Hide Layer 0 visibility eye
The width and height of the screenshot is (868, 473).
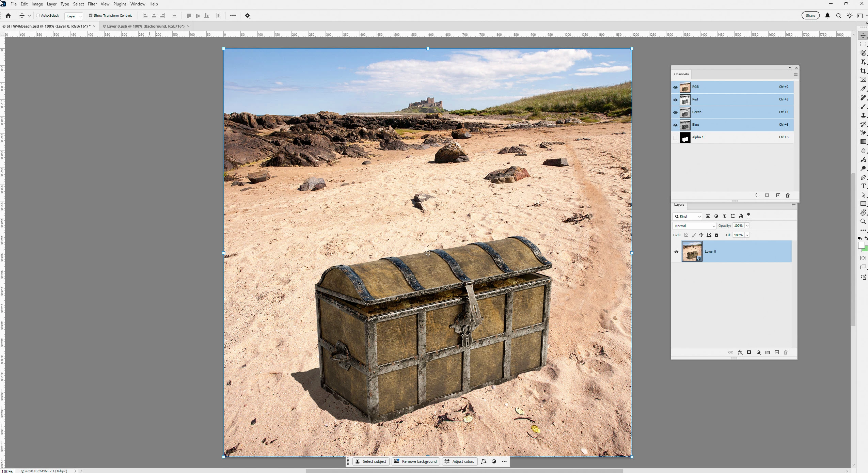(676, 252)
